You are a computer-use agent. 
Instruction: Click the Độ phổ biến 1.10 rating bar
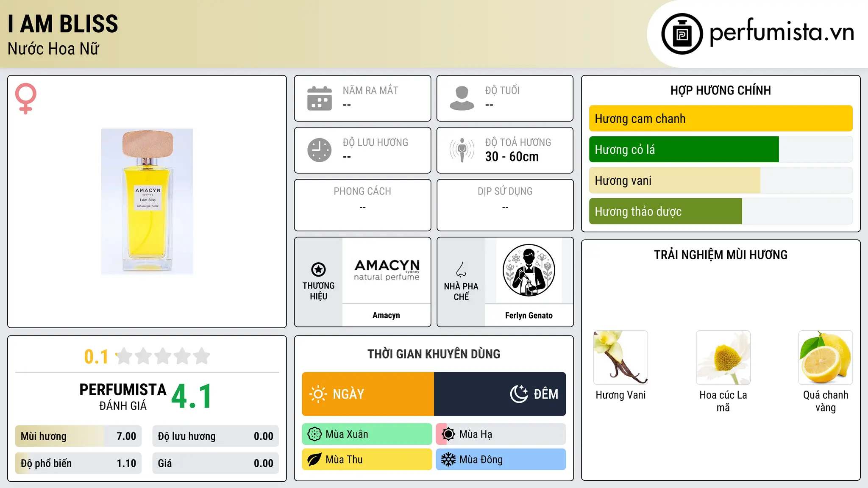pos(78,463)
